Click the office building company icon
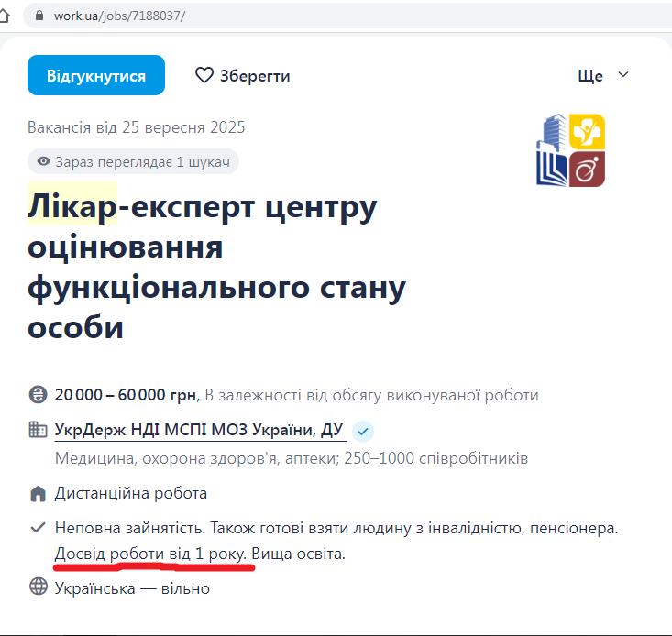672x636 pixels. 38,430
